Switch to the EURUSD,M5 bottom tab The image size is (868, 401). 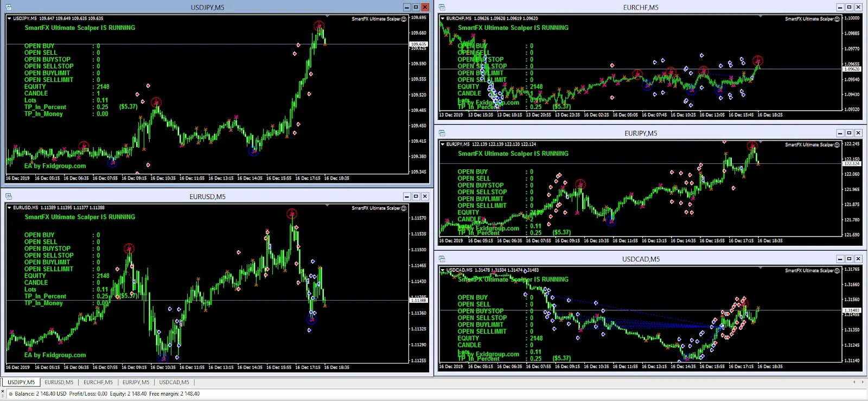tap(59, 383)
